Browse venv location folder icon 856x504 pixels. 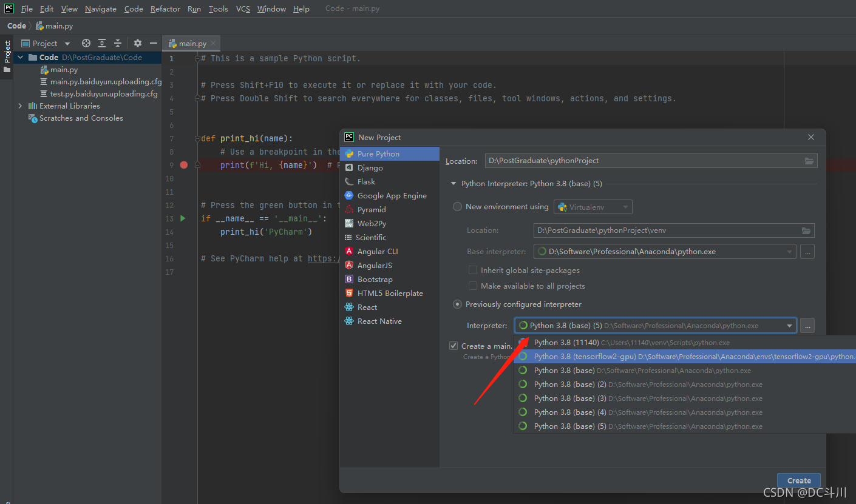[x=806, y=230]
